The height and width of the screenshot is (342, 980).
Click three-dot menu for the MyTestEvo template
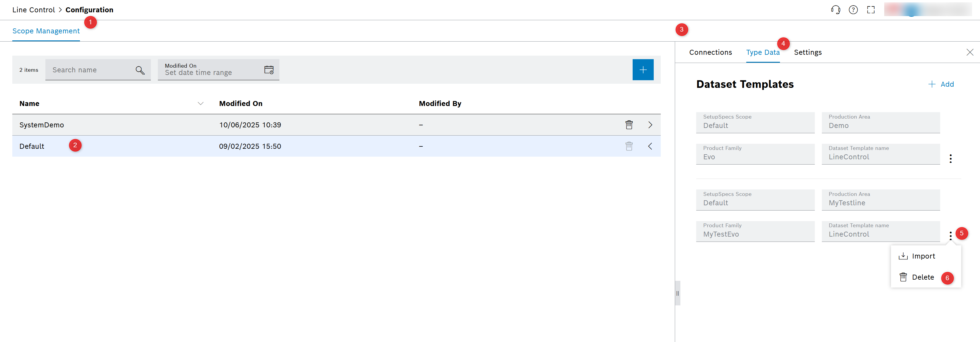950,235
